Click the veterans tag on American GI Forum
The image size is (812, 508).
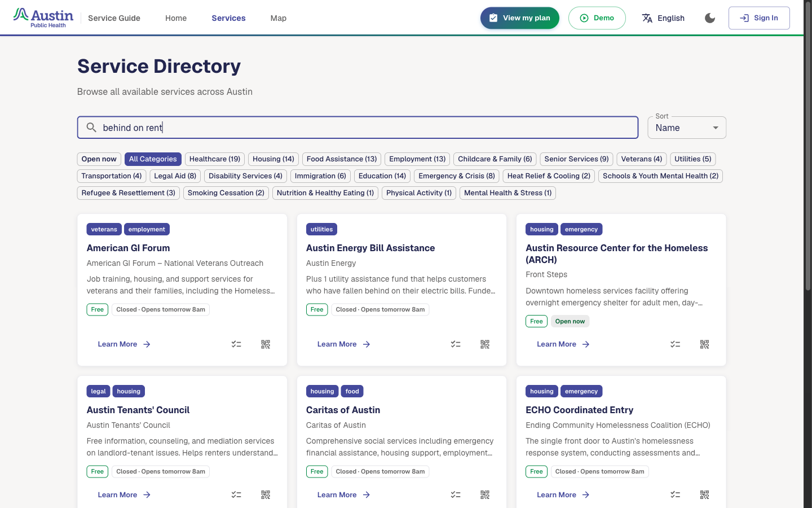click(x=104, y=229)
